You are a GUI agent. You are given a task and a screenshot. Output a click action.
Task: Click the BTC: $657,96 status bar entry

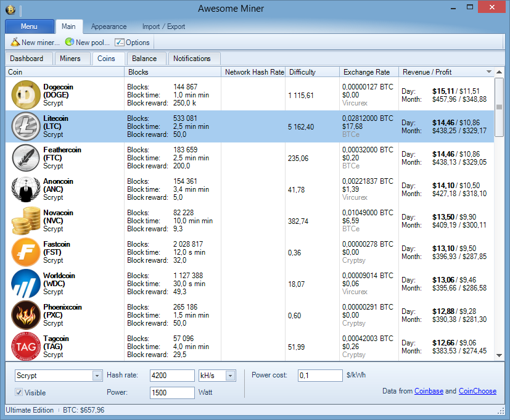click(84, 410)
